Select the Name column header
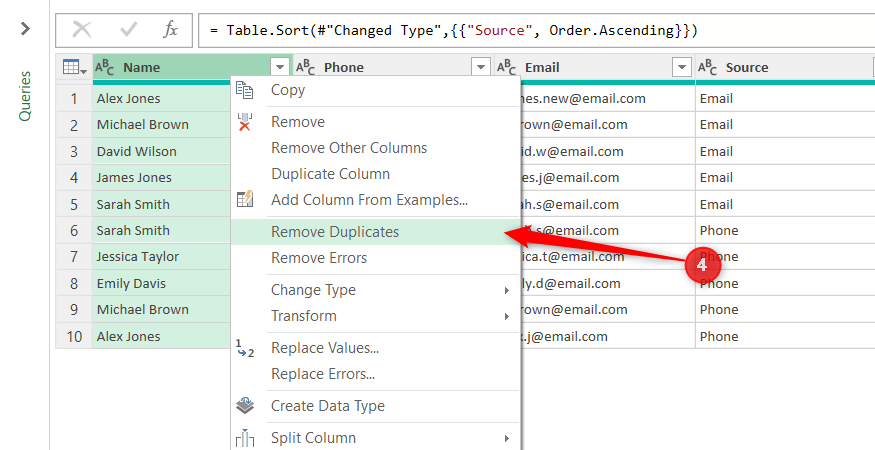Viewport: 875px width, 450px height. (192, 68)
